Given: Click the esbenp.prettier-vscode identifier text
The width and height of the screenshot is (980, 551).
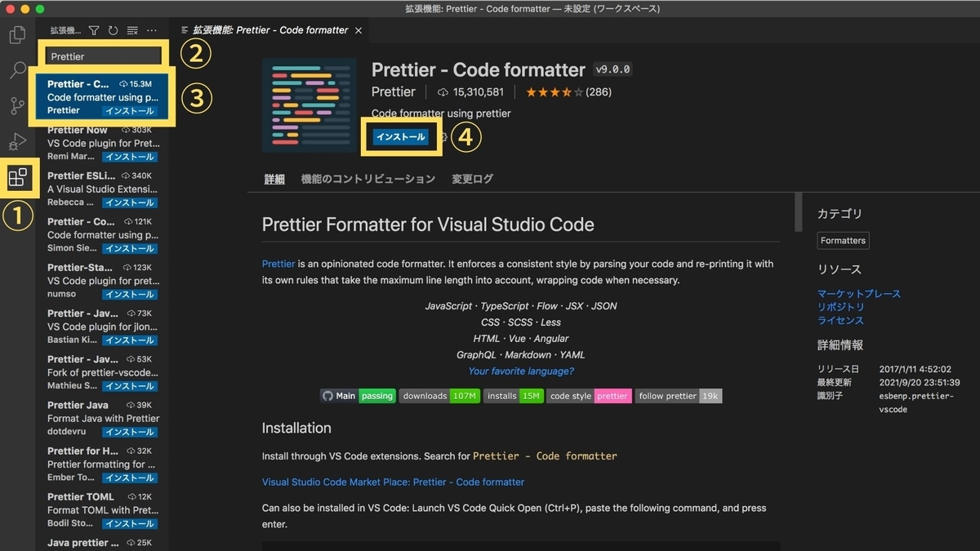Looking at the screenshot, I should point(916,402).
